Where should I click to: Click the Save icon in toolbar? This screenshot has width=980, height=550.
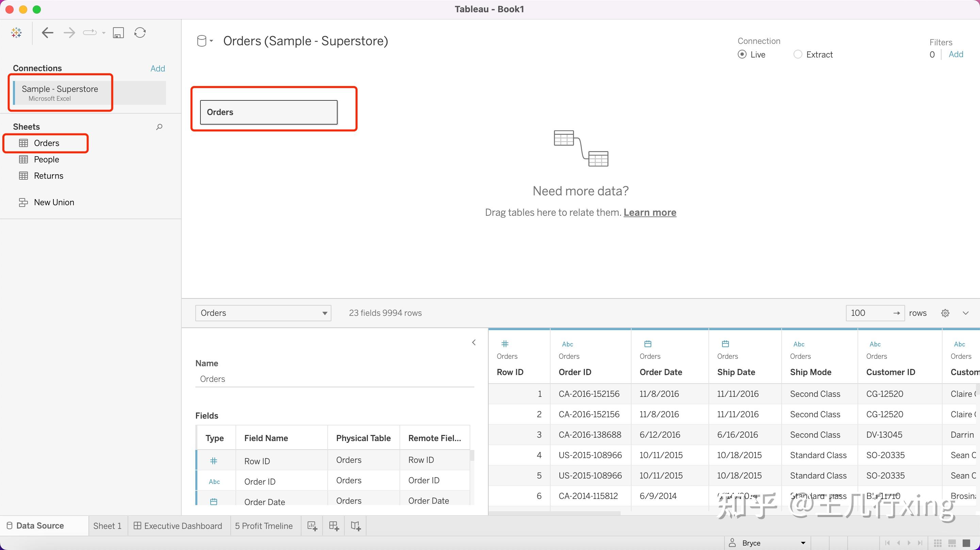(118, 33)
